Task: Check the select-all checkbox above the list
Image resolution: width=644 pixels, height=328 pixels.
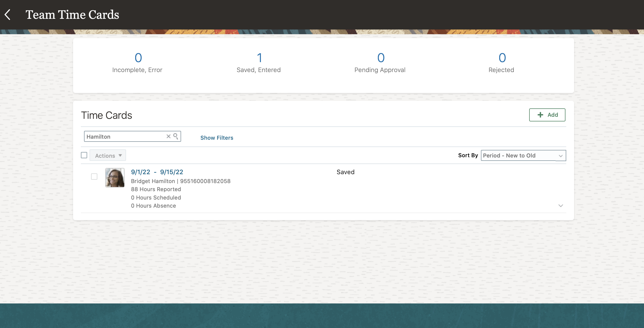Action: pyautogui.click(x=84, y=155)
